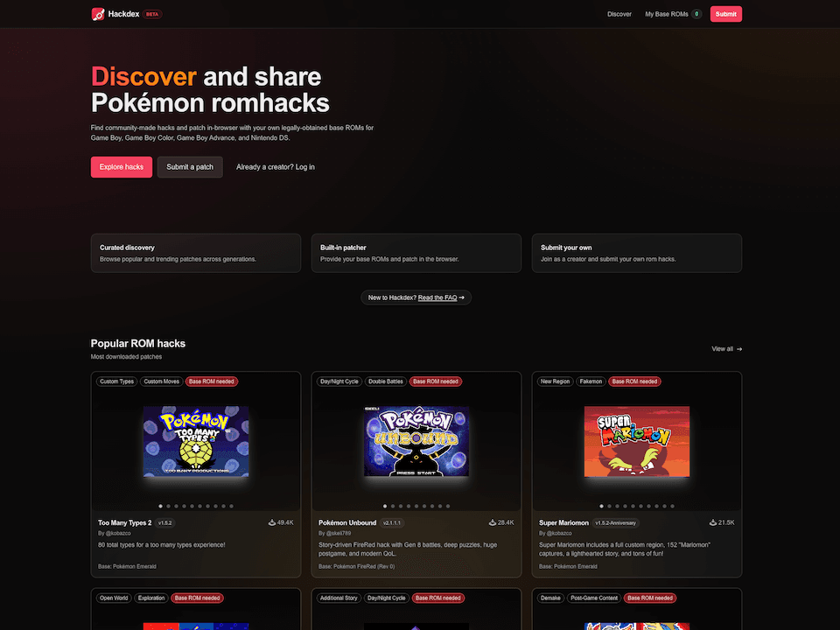Click the New Region tag
This screenshot has width=840, height=630.
555,381
